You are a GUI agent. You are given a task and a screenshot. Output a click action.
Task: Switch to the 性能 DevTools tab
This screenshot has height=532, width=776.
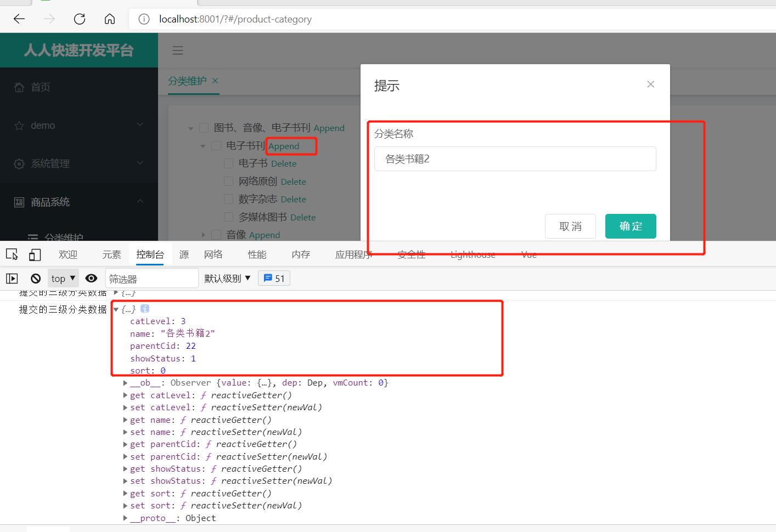point(257,254)
